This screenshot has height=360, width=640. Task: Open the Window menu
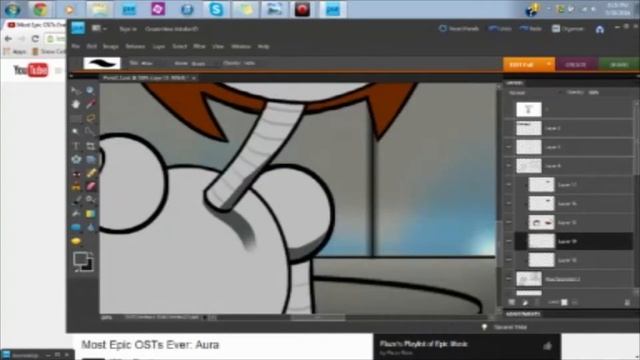241,47
